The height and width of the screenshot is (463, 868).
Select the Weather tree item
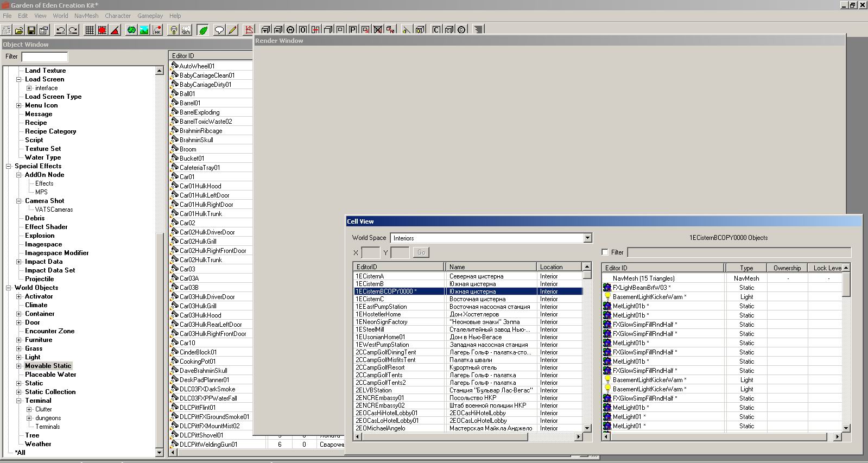pos(38,444)
